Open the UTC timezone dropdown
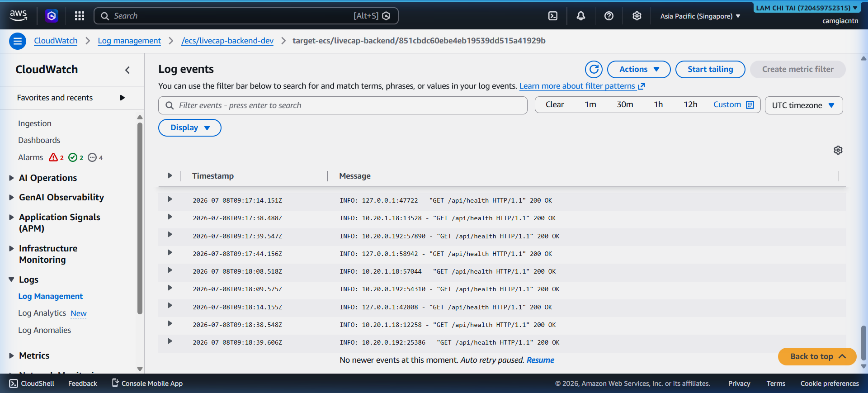The image size is (868, 393). tap(803, 105)
